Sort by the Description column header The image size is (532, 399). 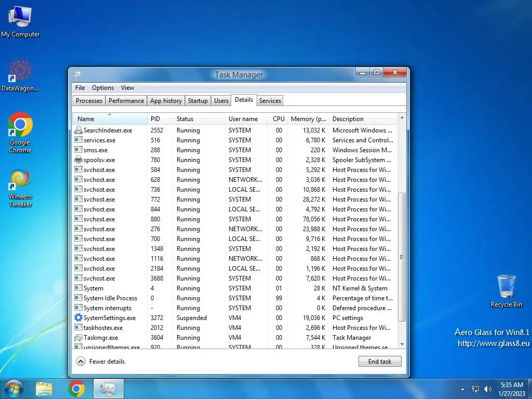[x=364, y=119]
